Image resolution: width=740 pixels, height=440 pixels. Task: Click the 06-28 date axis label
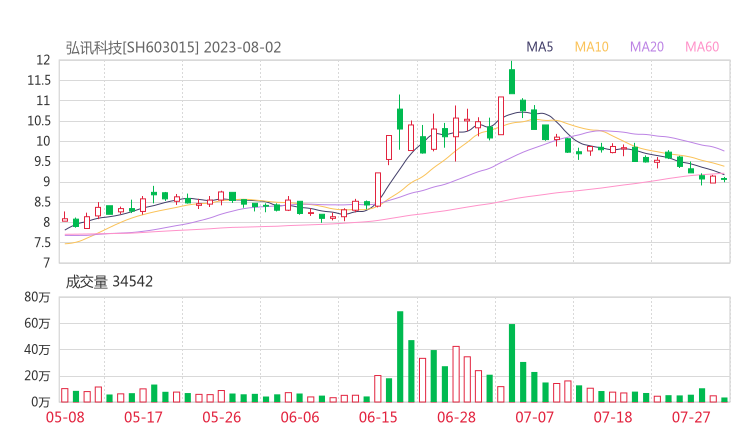pos(456,417)
